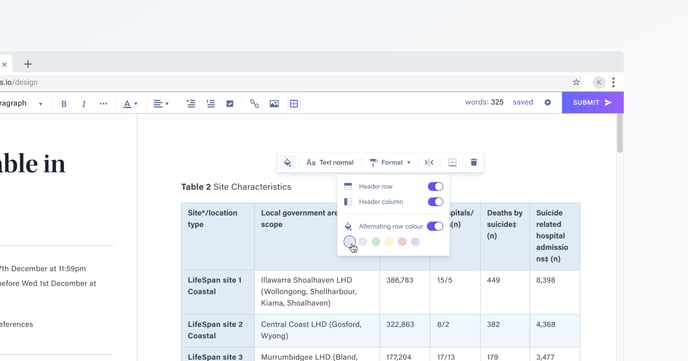Click the 15/5 cell
Viewport: 688px width, 361px height.
click(455, 292)
